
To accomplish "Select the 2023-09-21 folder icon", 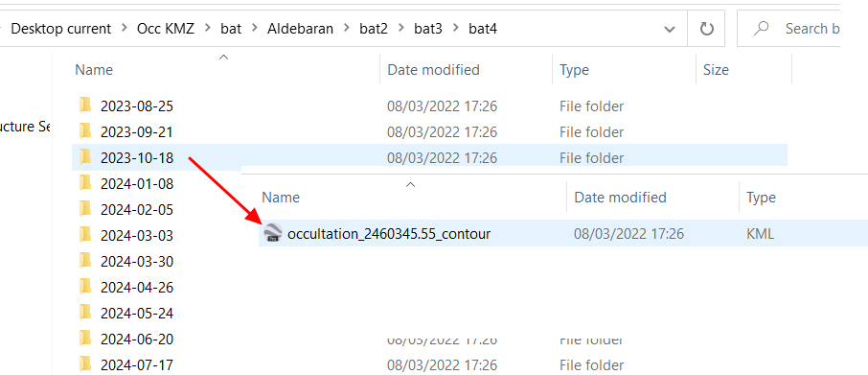I will pos(84,131).
